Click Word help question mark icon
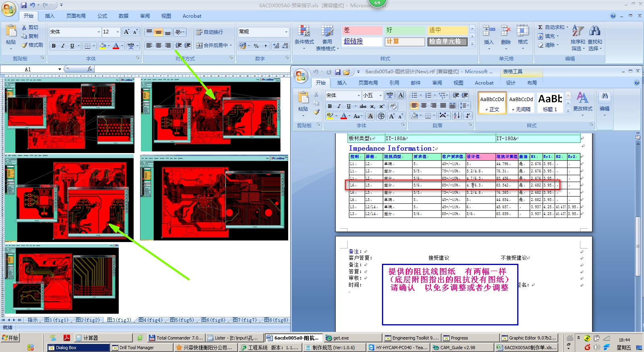 pyautogui.click(x=637, y=83)
